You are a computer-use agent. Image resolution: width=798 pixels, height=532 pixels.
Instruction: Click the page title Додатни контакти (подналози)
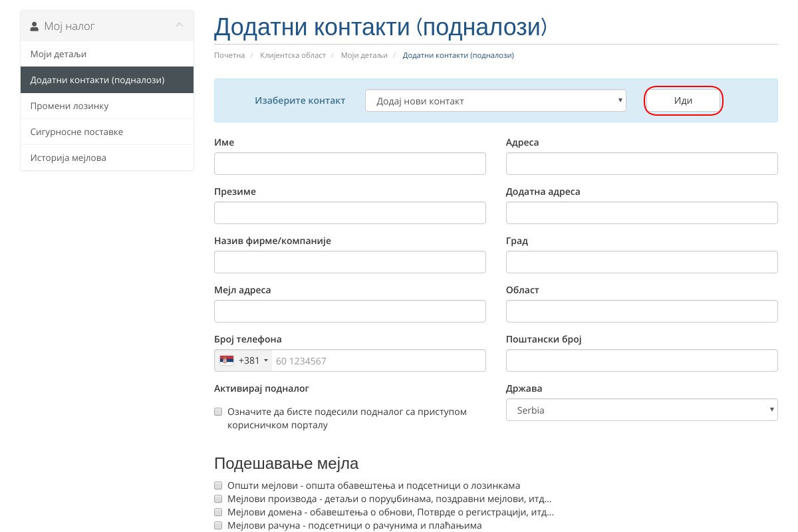380,27
